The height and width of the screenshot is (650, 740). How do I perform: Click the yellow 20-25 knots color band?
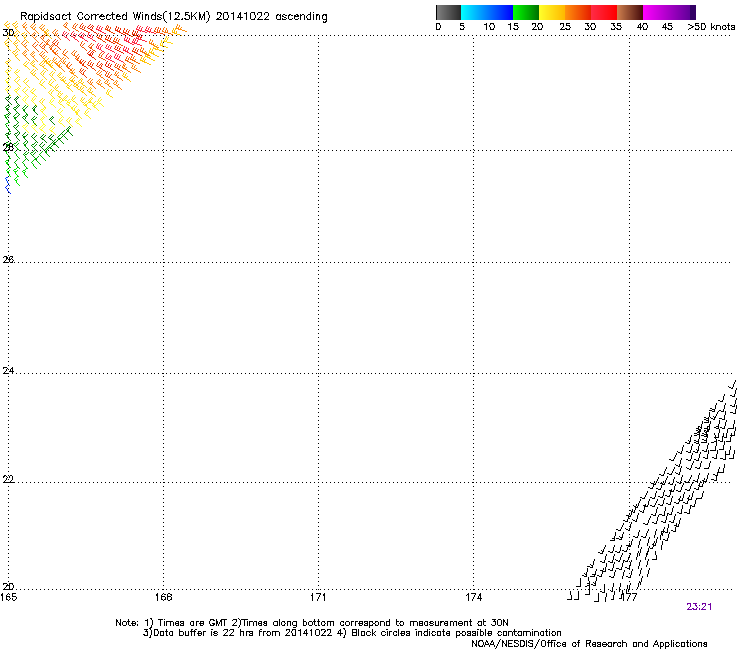point(552,12)
